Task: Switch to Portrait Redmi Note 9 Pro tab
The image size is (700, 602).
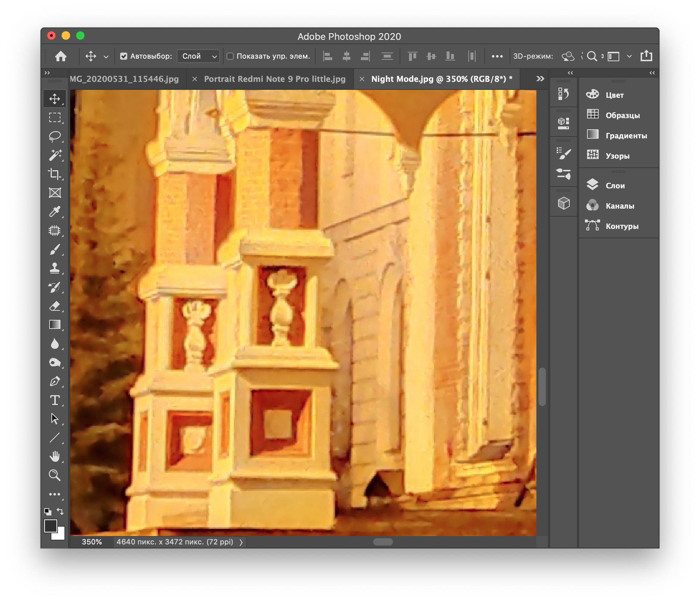Action: tap(274, 79)
